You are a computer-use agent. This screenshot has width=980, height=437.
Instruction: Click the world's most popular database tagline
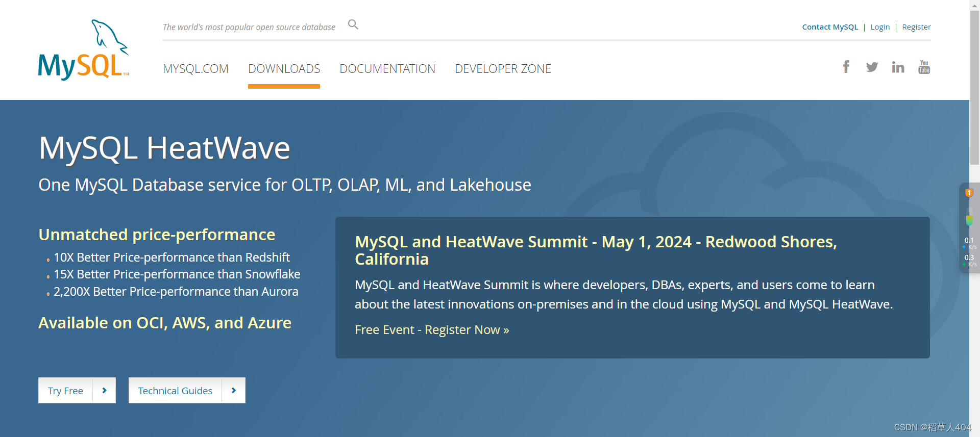[249, 27]
